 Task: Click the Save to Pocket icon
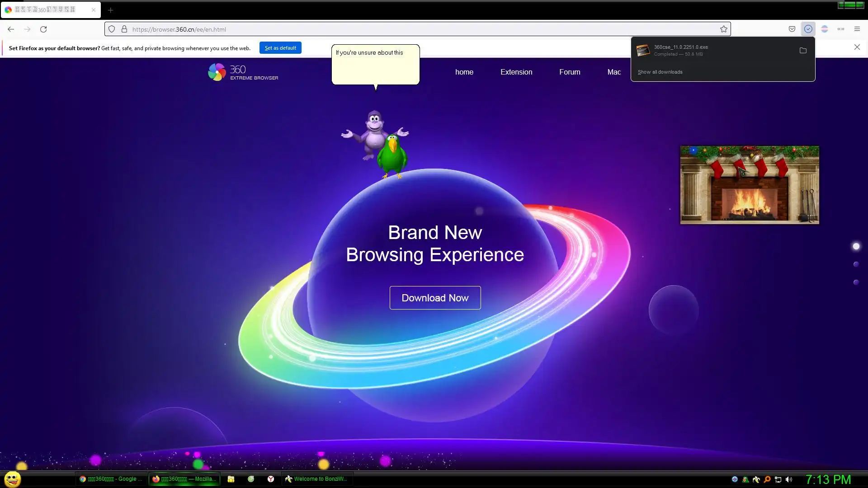[x=792, y=29]
